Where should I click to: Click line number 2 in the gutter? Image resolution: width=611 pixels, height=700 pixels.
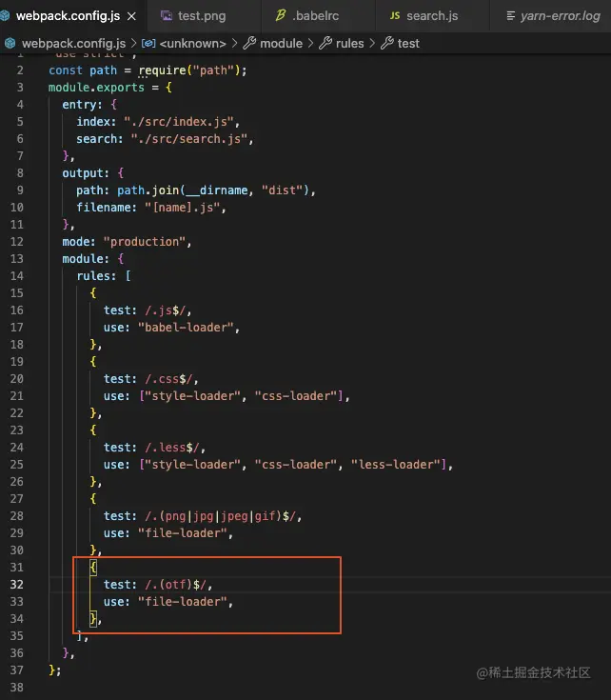tap(20, 70)
